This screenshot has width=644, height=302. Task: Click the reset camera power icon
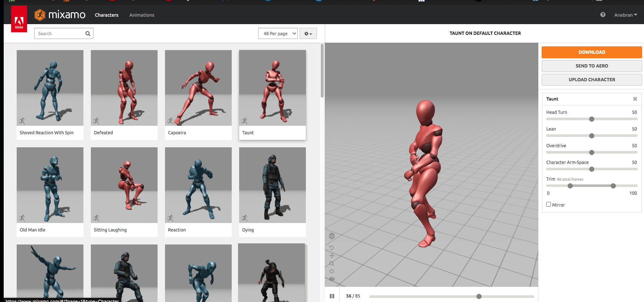[332, 271]
